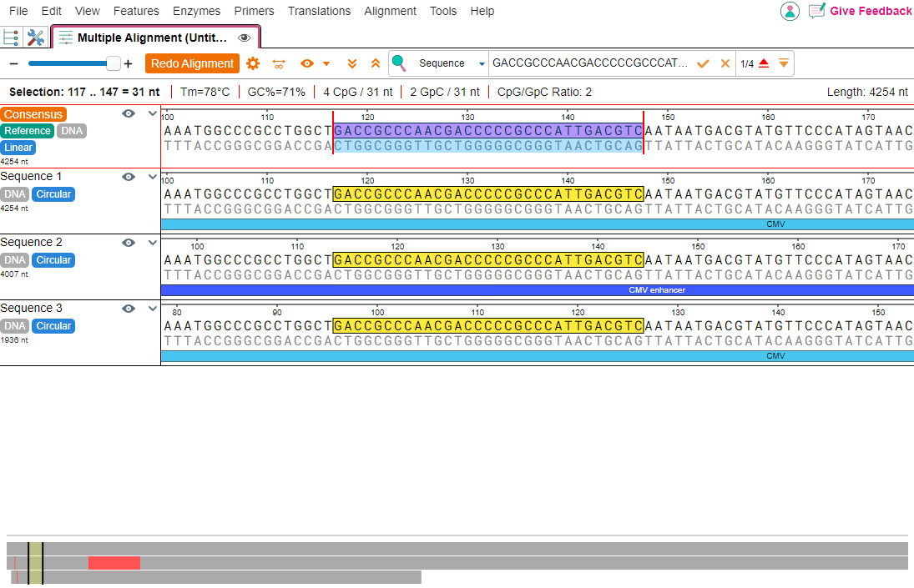Collapse all rows double-chevron up icon

(x=376, y=63)
